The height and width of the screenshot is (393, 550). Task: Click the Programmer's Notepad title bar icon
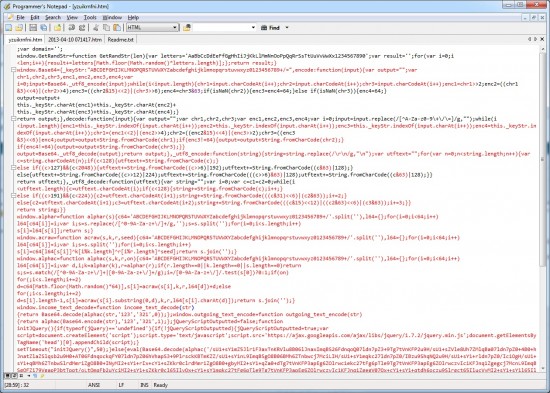pos(7,6)
